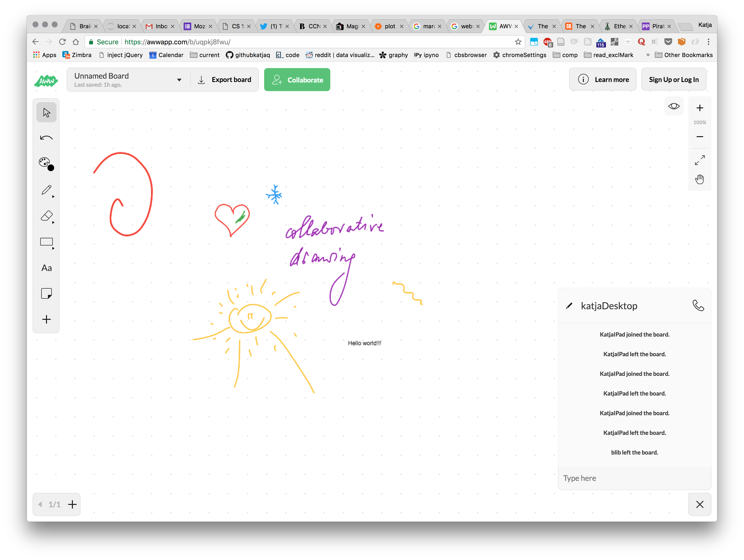Screen dimensions: 744x560
Task: Select the arrow selection tool
Action: coord(46,112)
